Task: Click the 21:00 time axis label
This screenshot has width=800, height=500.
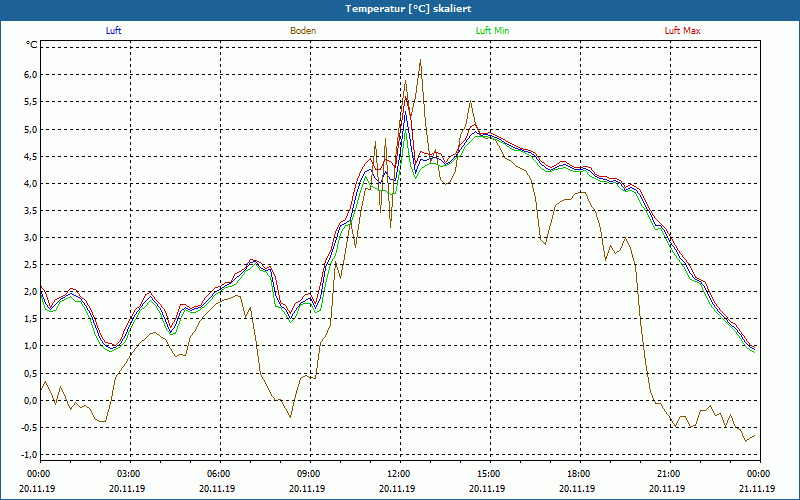Action: coord(670,474)
